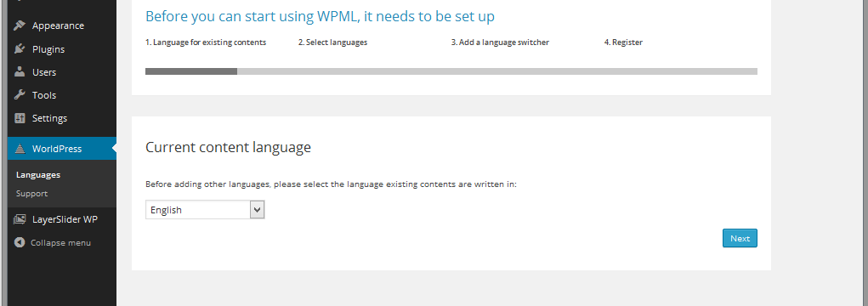
Task: Select the Tools wrench icon
Action: (20, 95)
